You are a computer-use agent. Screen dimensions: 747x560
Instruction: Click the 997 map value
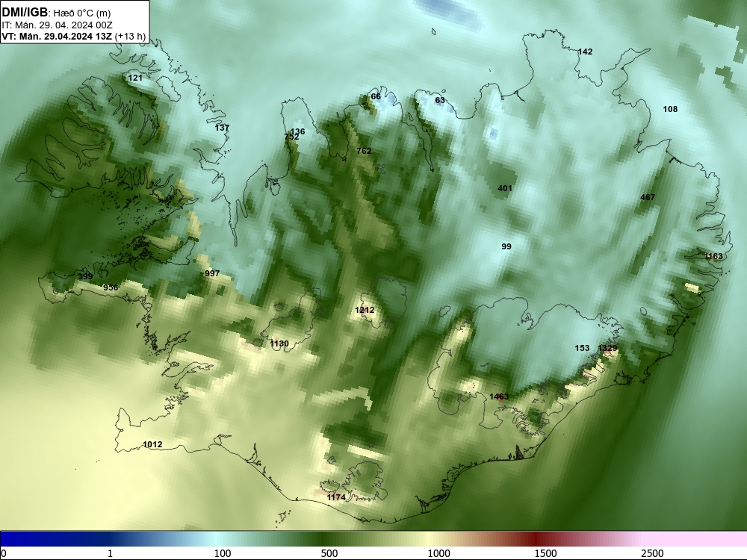(x=212, y=273)
